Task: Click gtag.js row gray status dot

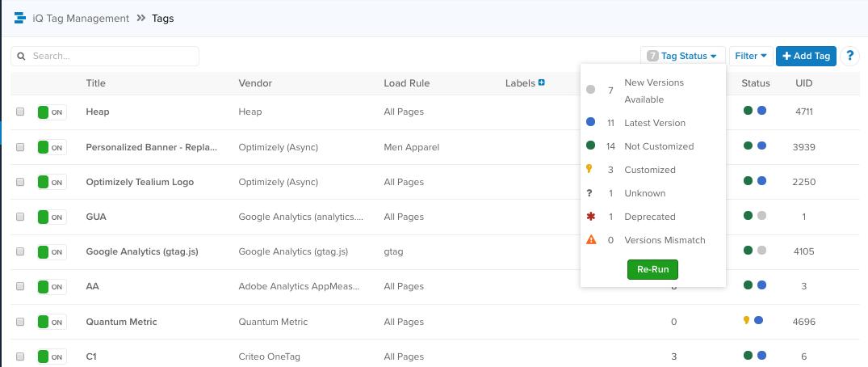Action: pos(761,250)
